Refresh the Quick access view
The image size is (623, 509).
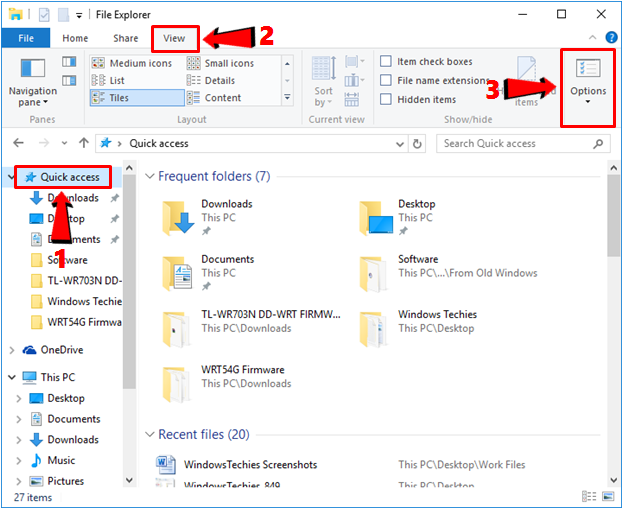point(417,143)
